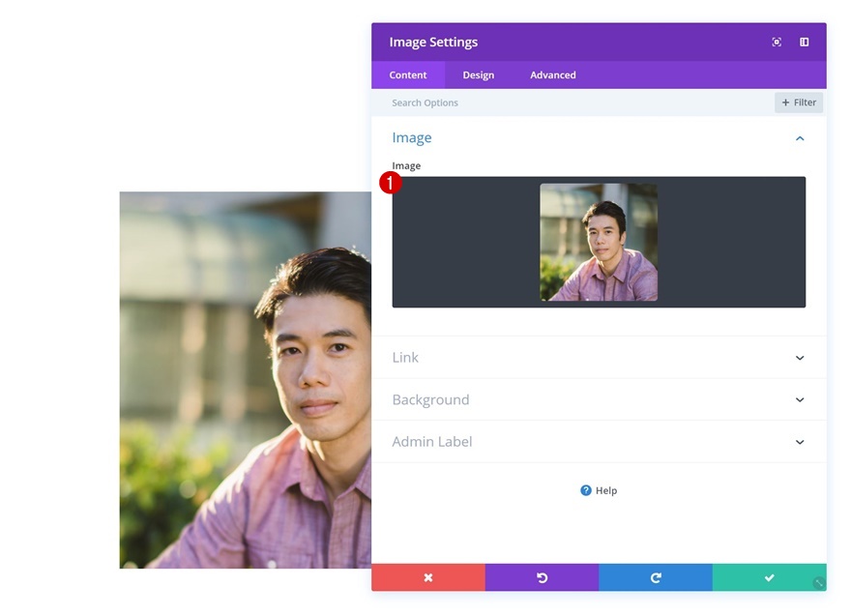Click the snap modal to sidebar icon
The height and width of the screenshot is (616, 851).
[804, 43]
